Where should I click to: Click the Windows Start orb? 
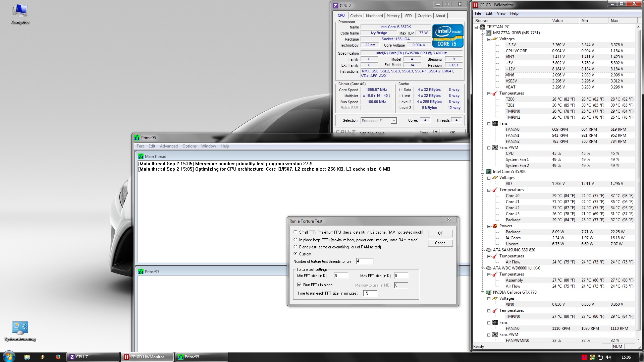[x=9, y=357]
